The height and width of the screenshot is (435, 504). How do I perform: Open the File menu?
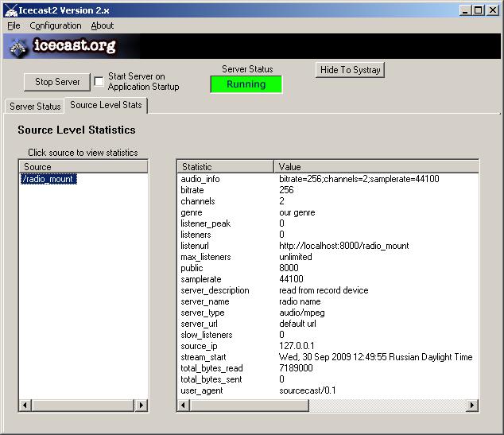(14, 25)
